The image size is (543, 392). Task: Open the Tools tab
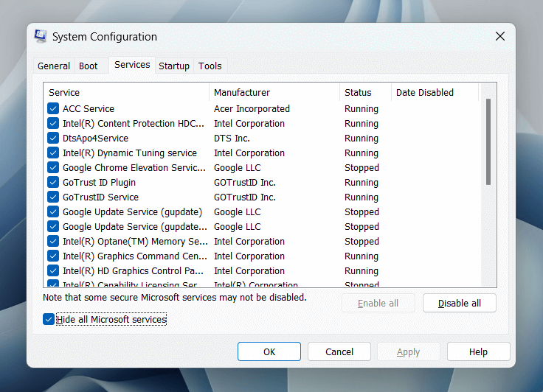210,66
